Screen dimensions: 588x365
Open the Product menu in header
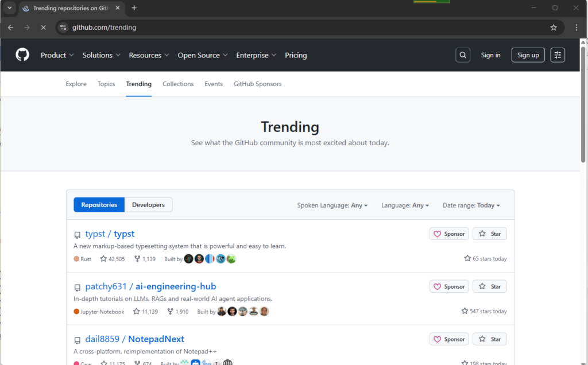point(57,55)
